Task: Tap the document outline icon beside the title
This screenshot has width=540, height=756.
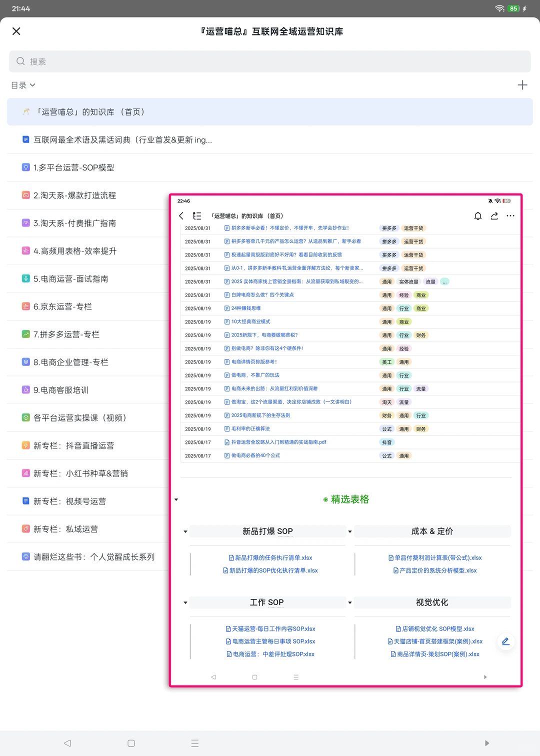Action: (196, 215)
